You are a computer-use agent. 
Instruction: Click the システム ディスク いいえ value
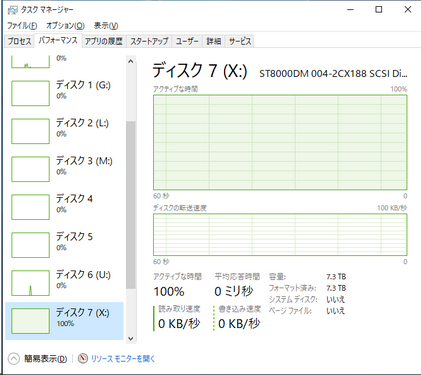(335, 299)
